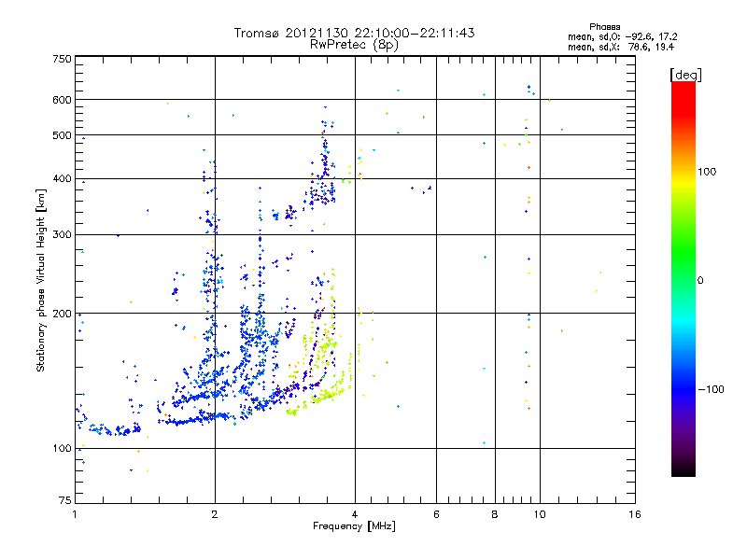Screen dimensions: 747x560
Task: Select the Frequency [MHz] axis label
Action: (354, 528)
